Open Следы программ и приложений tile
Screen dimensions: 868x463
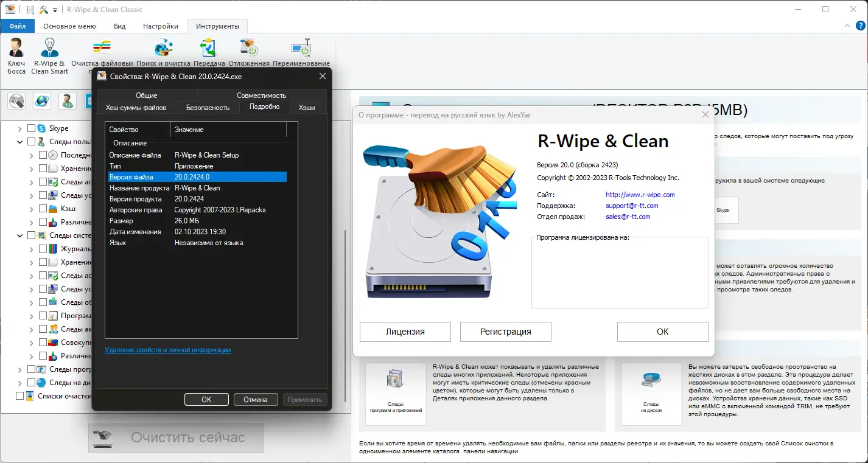396,394
